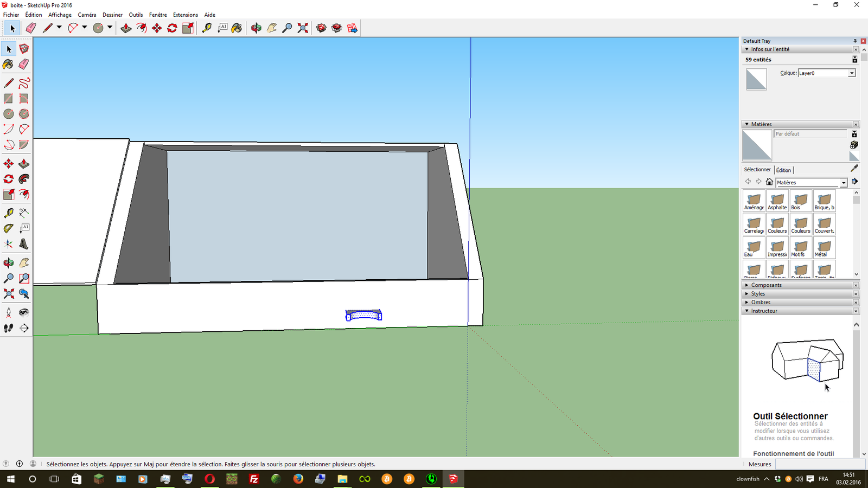The width and height of the screenshot is (868, 488).
Task: Open the Calque Layer0 dropdown
Action: click(852, 73)
